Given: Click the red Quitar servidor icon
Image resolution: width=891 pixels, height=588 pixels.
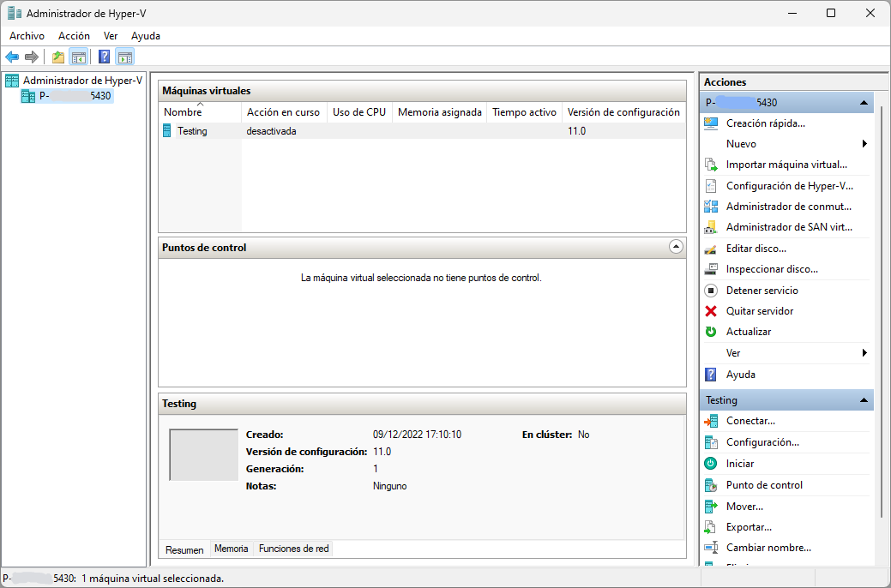Looking at the screenshot, I should pos(710,311).
